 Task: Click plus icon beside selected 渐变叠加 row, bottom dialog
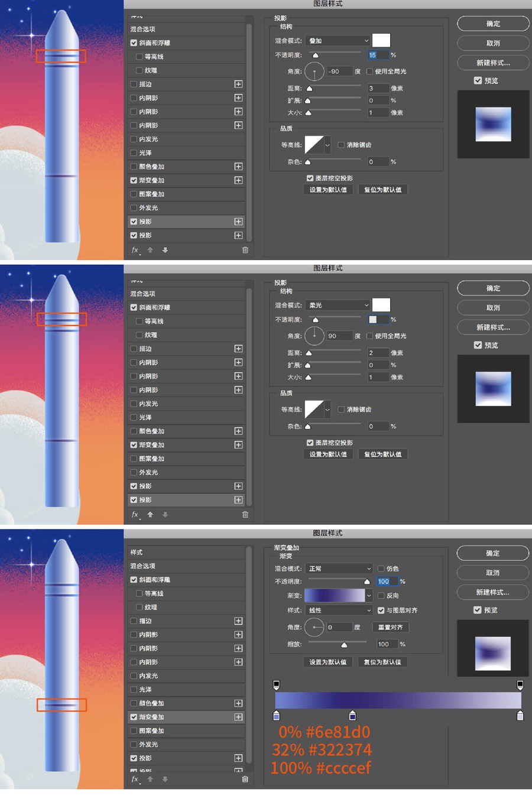238,717
